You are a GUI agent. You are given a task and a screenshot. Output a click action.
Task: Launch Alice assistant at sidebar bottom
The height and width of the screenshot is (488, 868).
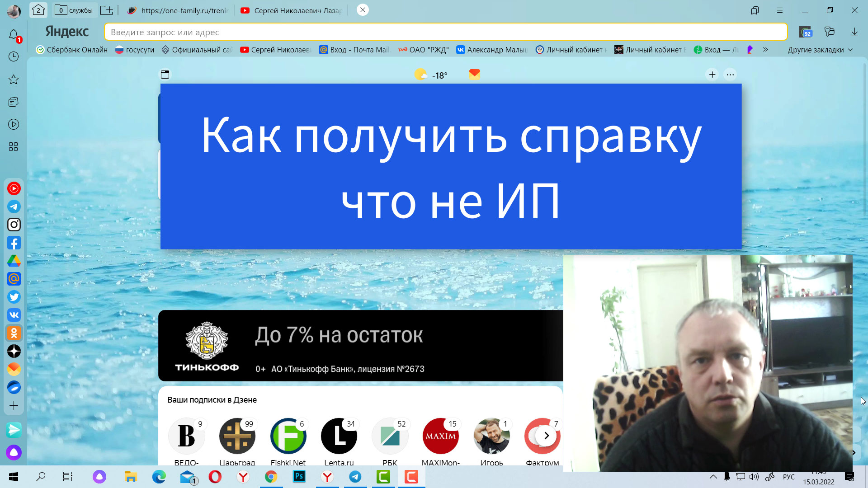point(14,452)
